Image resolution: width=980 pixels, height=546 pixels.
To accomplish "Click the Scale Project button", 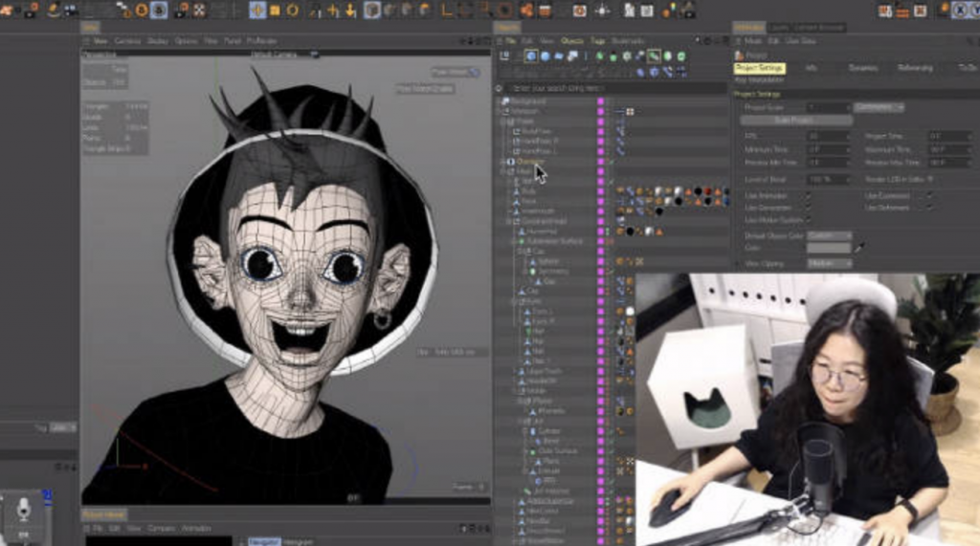I will point(796,120).
